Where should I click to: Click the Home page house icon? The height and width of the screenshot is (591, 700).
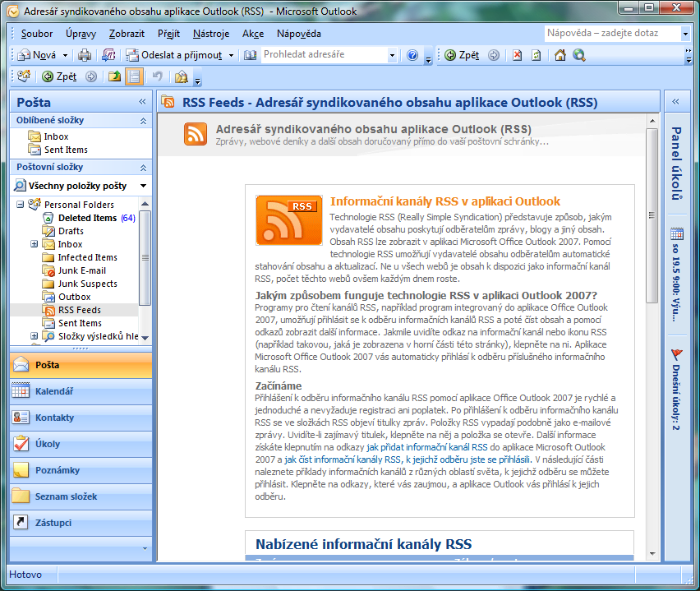click(x=560, y=55)
